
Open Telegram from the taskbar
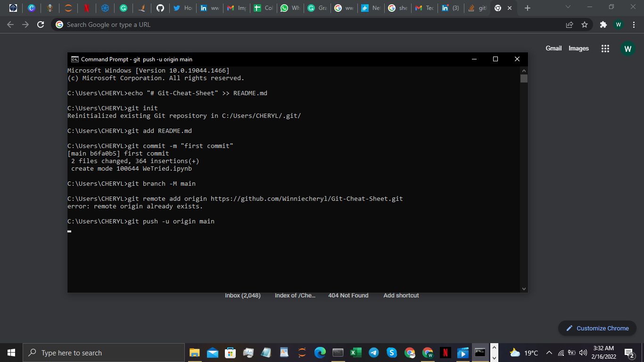coord(372,353)
